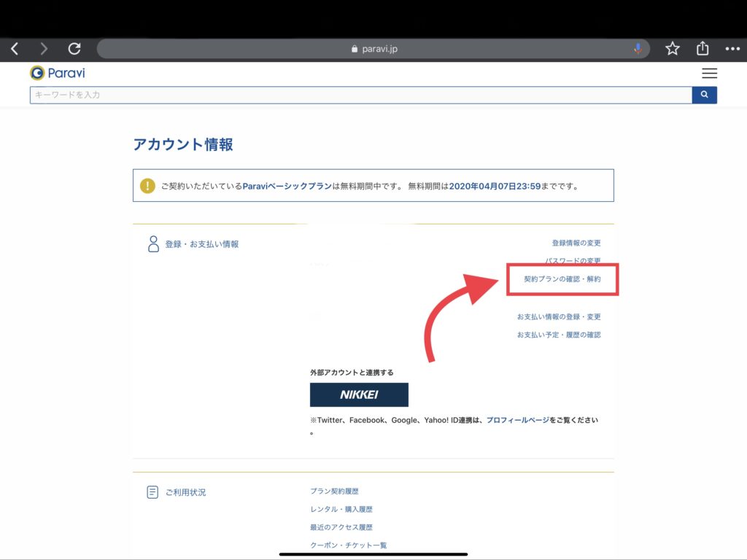Reload the page with refresh icon
Screen dimensions: 747x560
click(x=74, y=49)
